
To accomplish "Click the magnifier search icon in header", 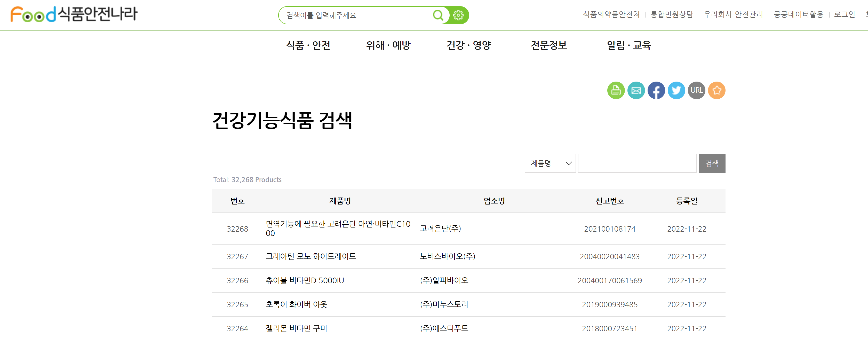I will coord(438,15).
